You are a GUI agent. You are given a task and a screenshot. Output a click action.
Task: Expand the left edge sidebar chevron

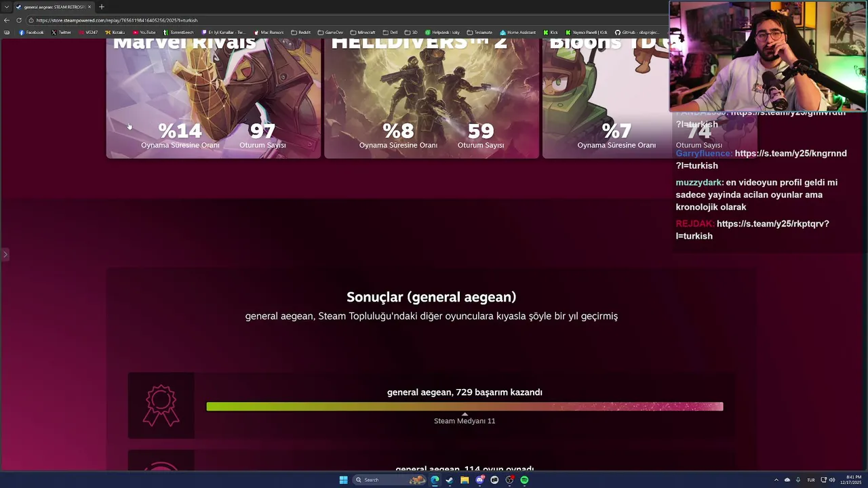coord(5,255)
